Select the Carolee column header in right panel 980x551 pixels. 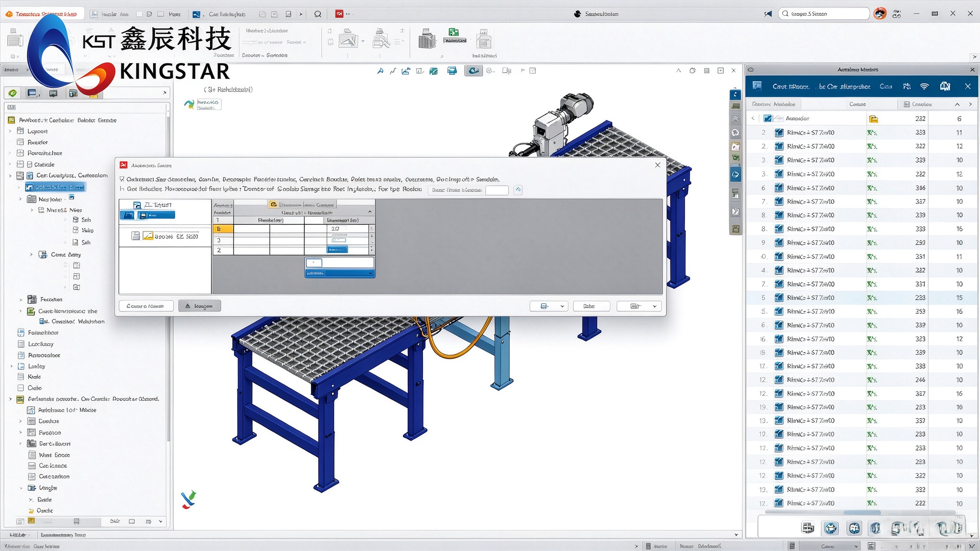[x=918, y=104]
